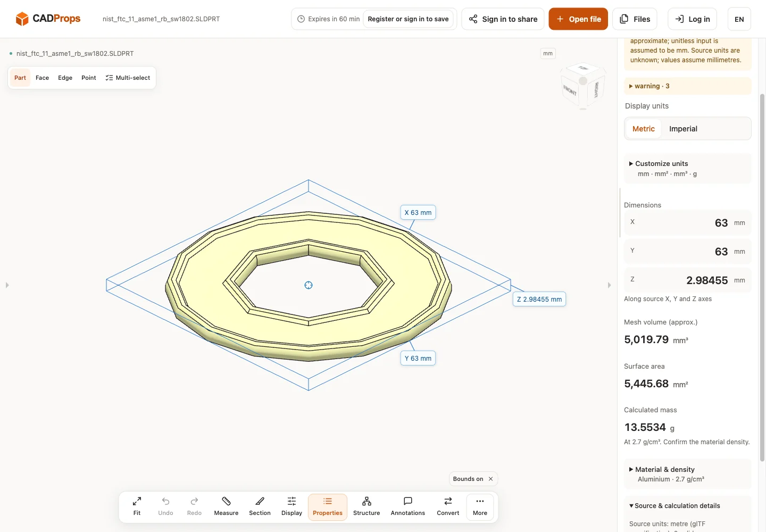Click the CADProps logo
The width and height of the screenshot is (766, 532).
(48, 19)
